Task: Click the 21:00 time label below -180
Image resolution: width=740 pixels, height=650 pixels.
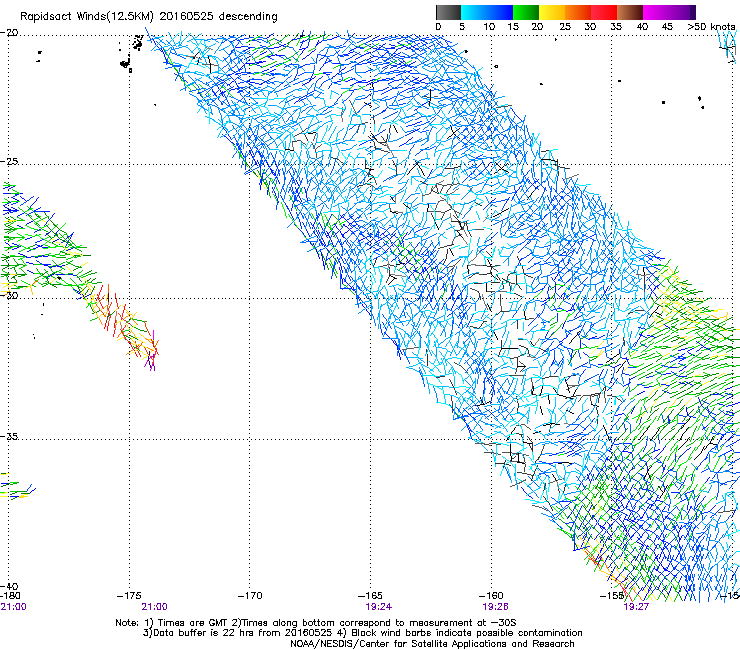Action: pos(13,607)
